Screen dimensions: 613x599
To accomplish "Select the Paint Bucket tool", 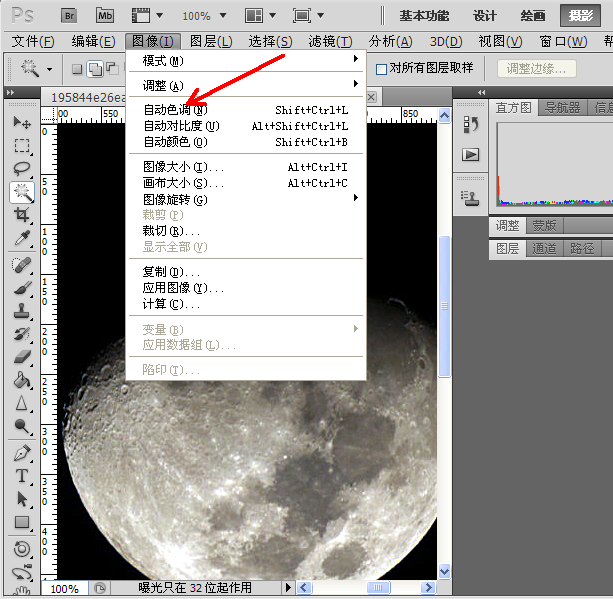I will pos(22,380).
